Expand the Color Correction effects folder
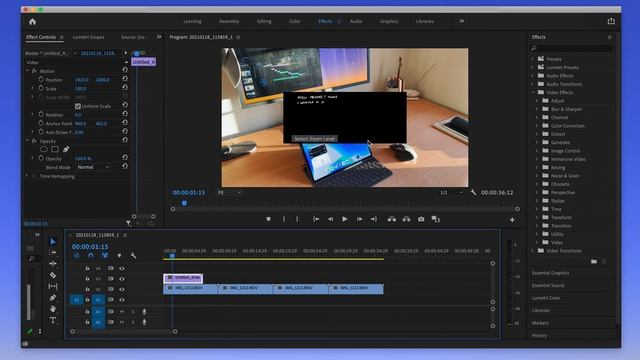 (537, 126)
